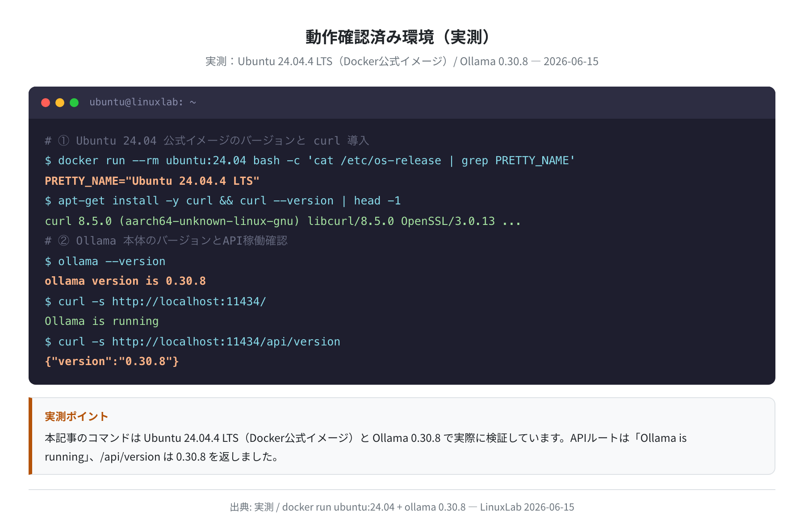Click the comment line "① Ubuntu 24.04 公式イメージのバージョンと curl 導入"
This screenshot has width=804, height=532.
coord(207,141)
